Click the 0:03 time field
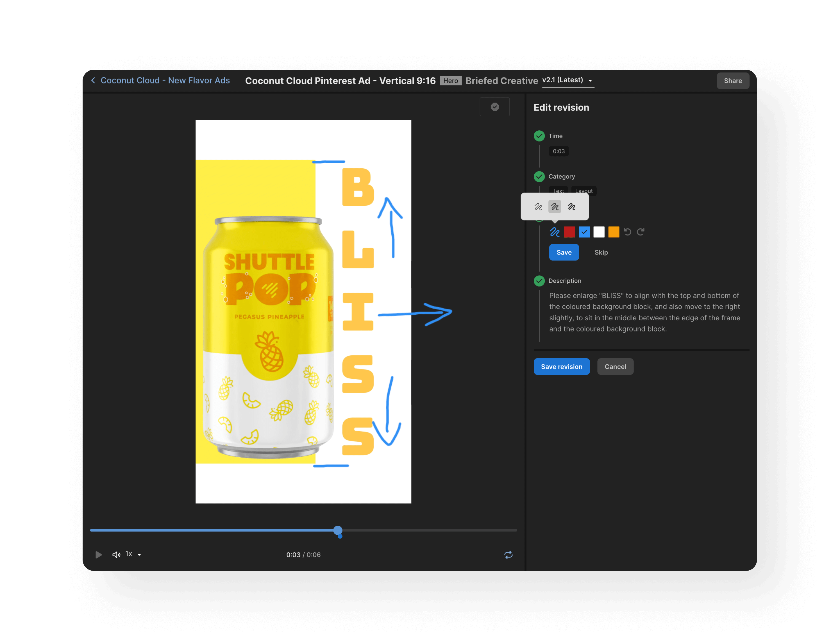This screenshot has height=640, width=840. (559, 151)
